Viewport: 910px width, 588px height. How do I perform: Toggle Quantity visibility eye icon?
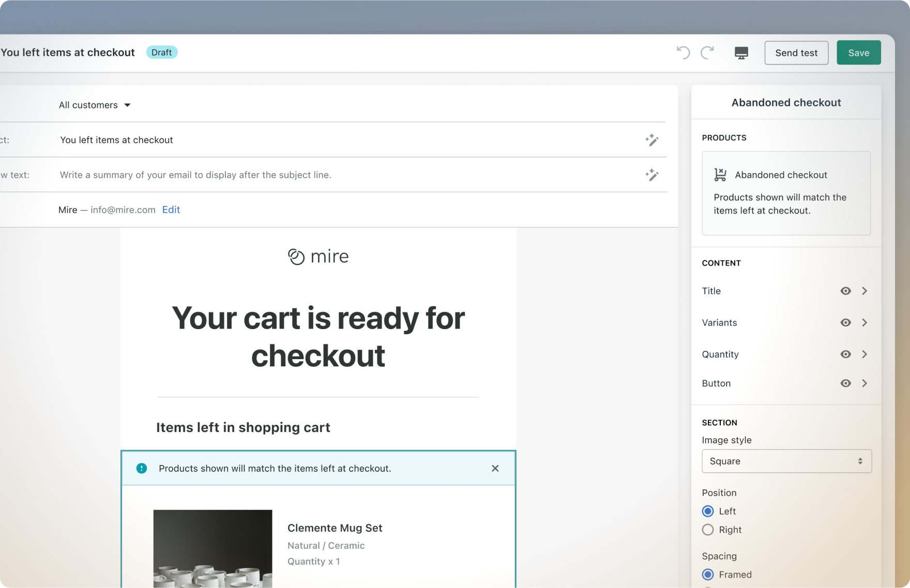(x=845, y=354)
